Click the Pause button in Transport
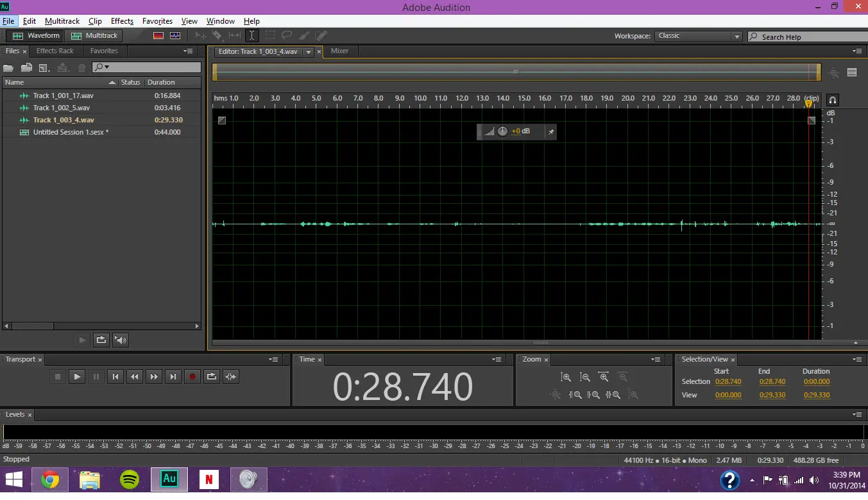This screenshot has height=500, width=868. coord(96,377)
